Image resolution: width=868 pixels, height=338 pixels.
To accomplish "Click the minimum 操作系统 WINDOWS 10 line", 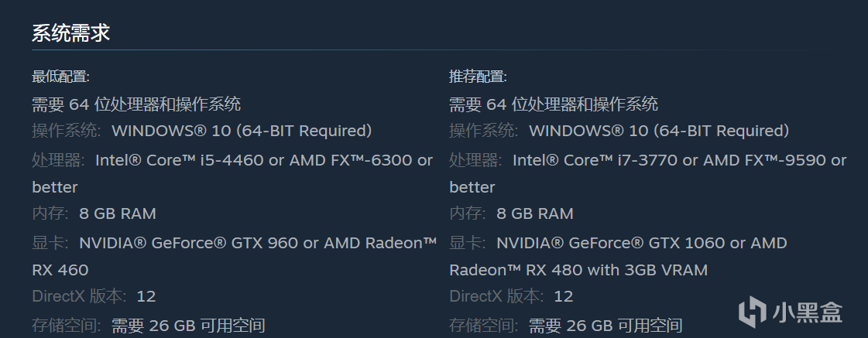I will click(x=202, y=131).
